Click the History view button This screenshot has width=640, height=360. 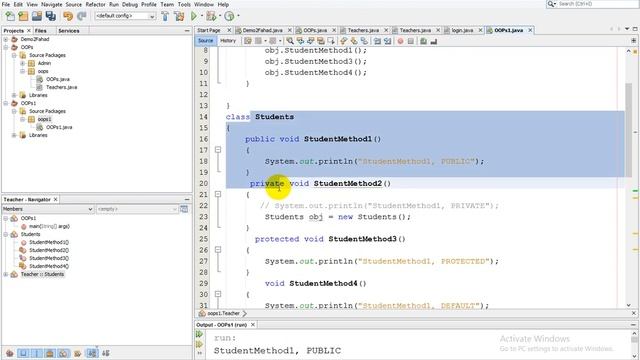coord(228,41)
